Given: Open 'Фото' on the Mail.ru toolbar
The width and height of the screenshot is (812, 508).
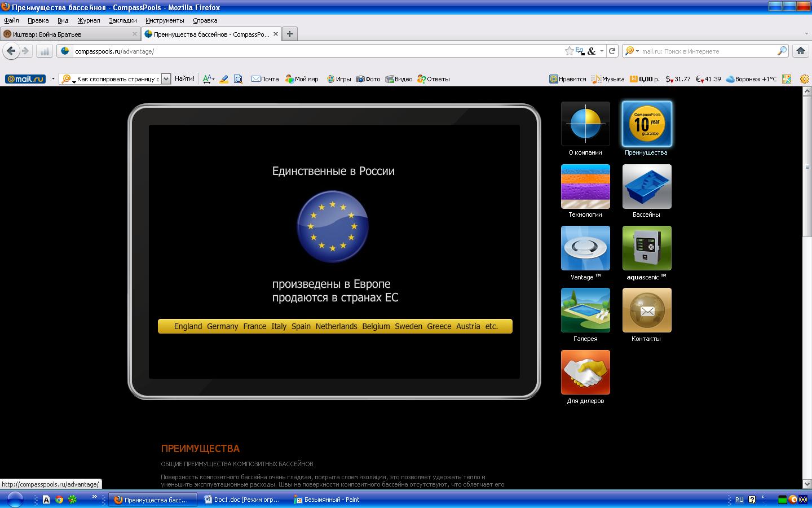Looking at the screenshot, I should [368, 79].
